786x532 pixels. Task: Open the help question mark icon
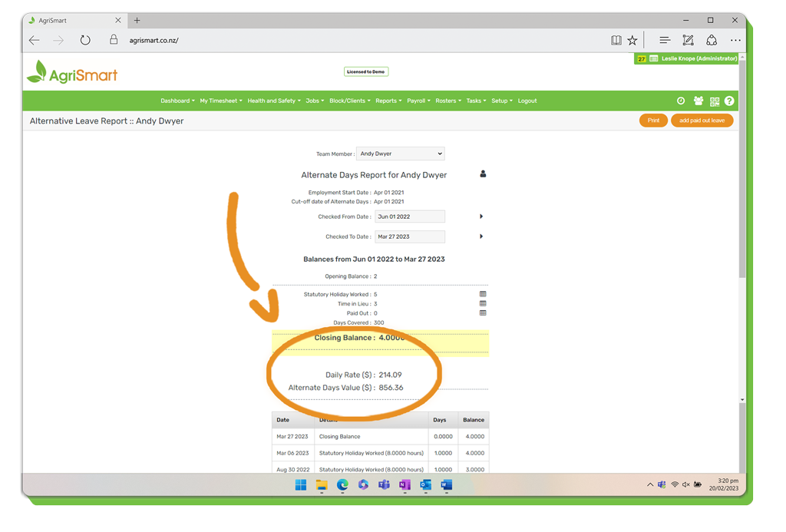[x=729, y=101]
